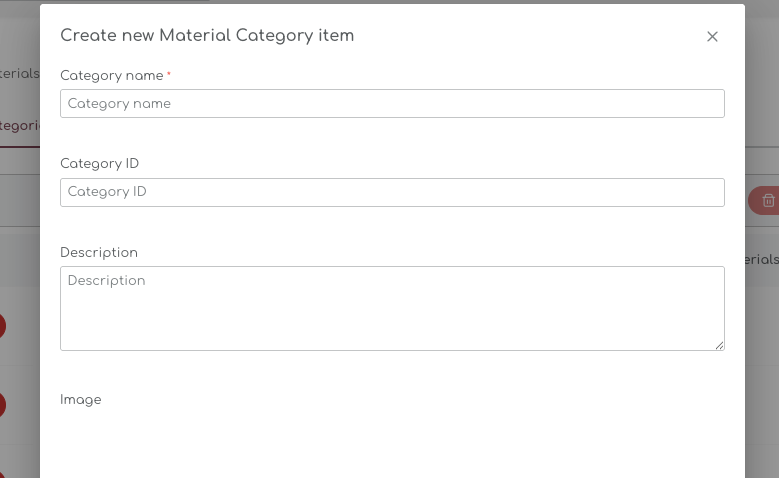The image size is (779, 478).
Task: Click the bottom-most red circle icon at left
Action: (x=3, y=474)
